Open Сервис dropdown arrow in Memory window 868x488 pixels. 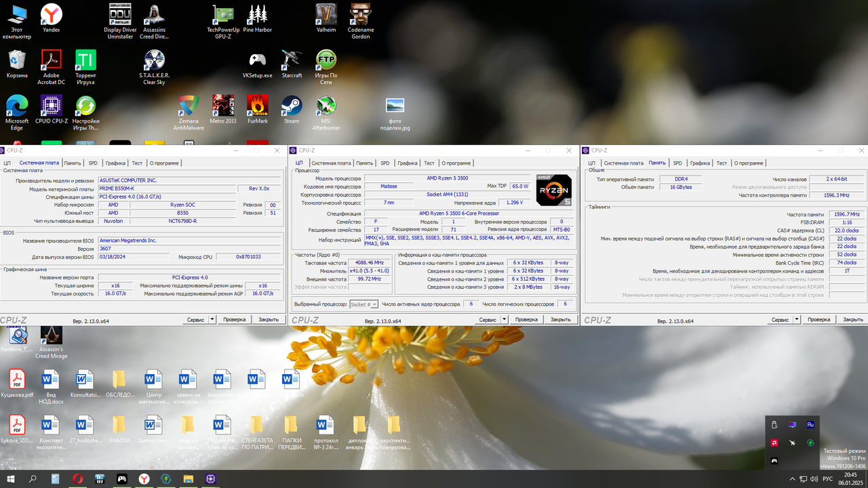795,319
